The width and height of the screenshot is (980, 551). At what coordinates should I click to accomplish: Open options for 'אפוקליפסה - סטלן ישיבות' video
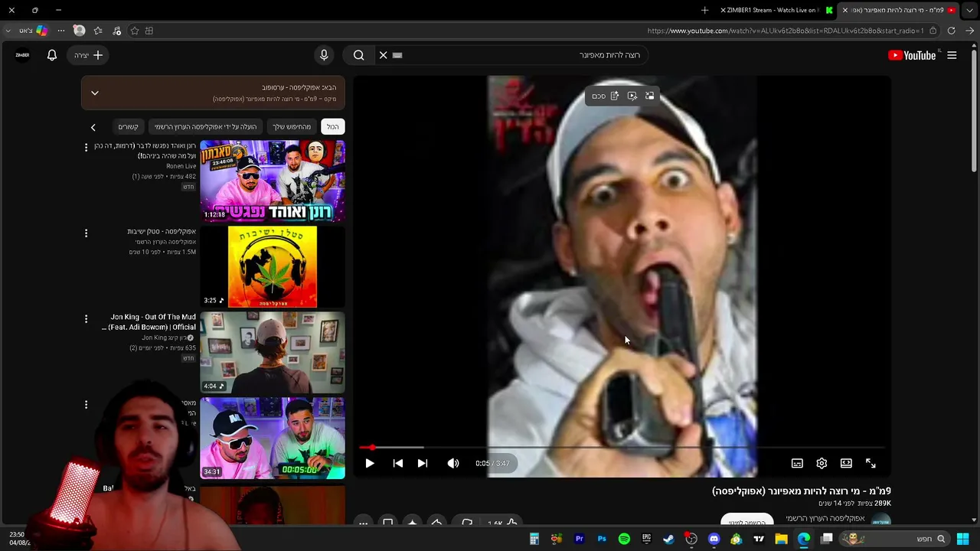click(86, 233)
